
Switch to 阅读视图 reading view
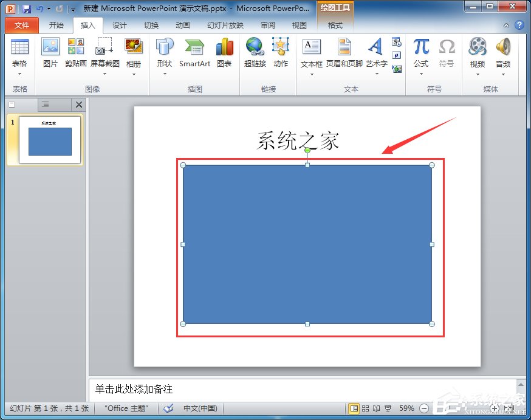[x=377, y=408]
